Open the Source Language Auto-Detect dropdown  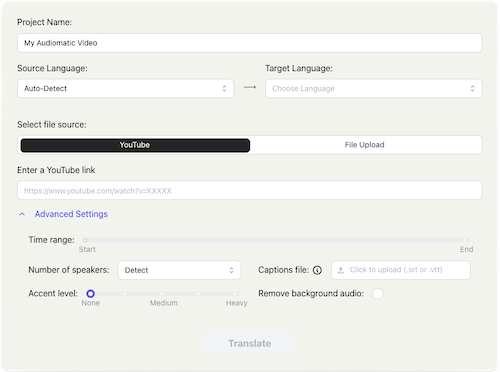point(126,88)
